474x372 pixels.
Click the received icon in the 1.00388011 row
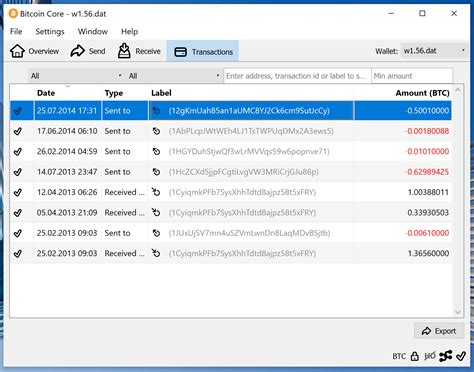pos(156,192)
